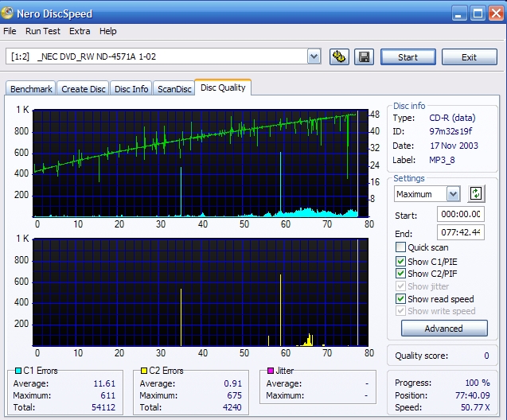The image size is (507, 420).
Task: Click the C1 Errors total 54112
Action: click(103, 407)
